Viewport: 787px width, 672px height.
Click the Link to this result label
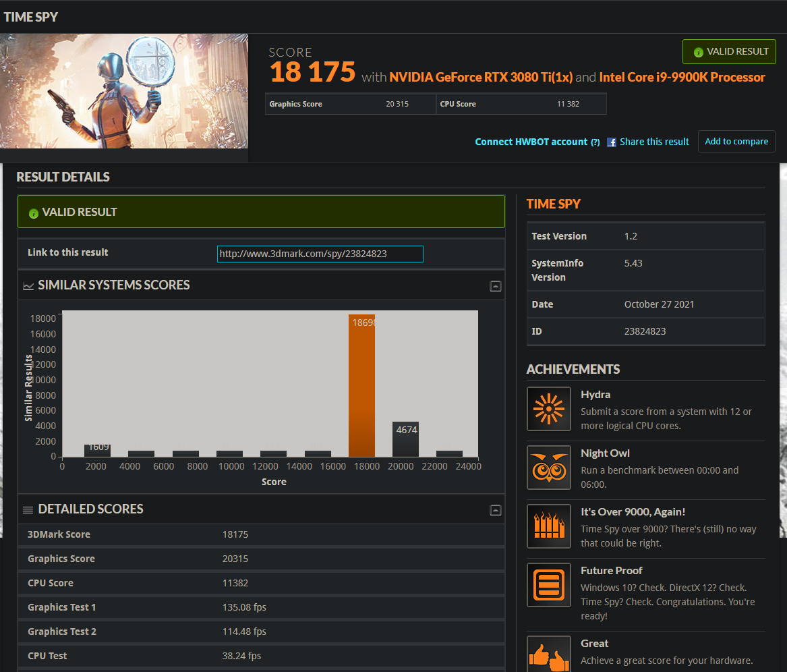tap(67, 252)
